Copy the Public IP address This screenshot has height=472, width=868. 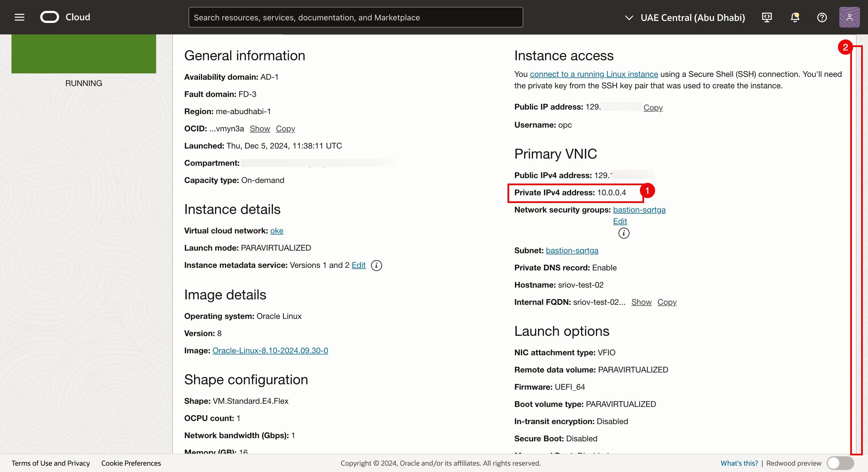coord(653,108)
